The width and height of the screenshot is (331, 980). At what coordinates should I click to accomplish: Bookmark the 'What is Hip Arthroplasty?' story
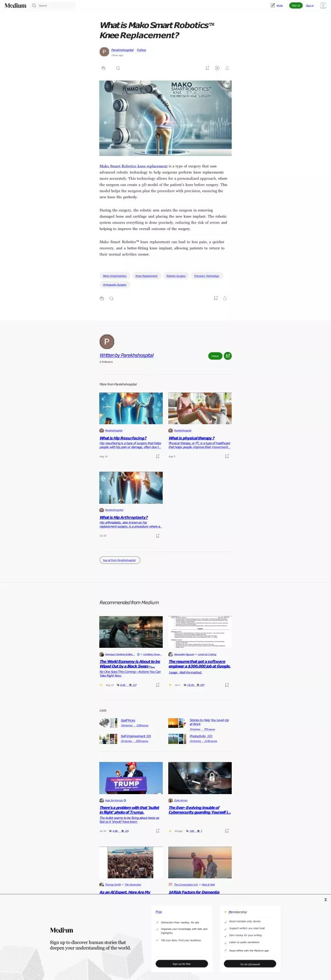coord(158,536)
